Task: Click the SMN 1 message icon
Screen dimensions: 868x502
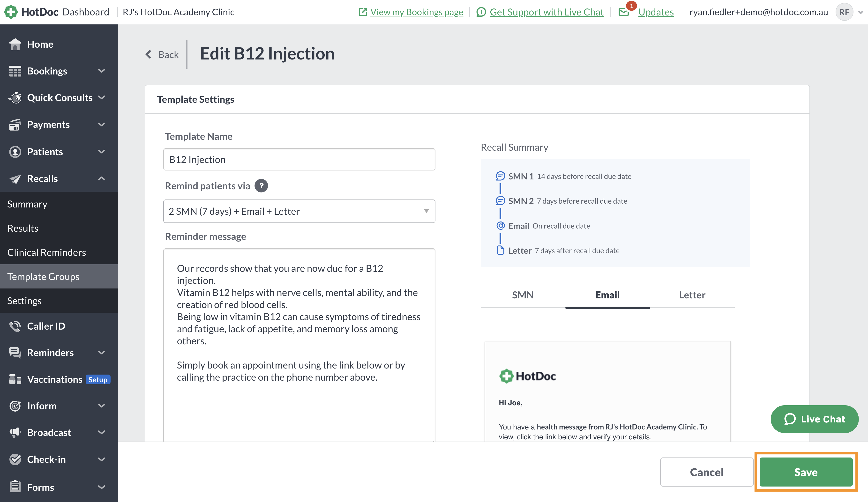Action: (x=500, y=176)
